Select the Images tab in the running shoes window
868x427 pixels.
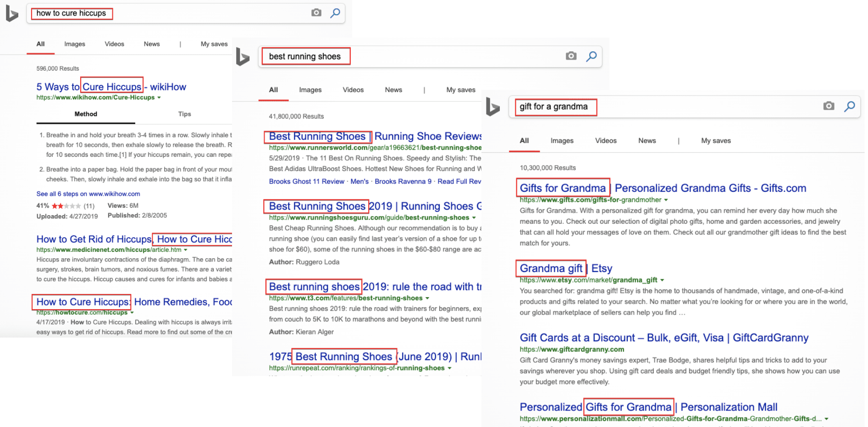pos(310,90)
